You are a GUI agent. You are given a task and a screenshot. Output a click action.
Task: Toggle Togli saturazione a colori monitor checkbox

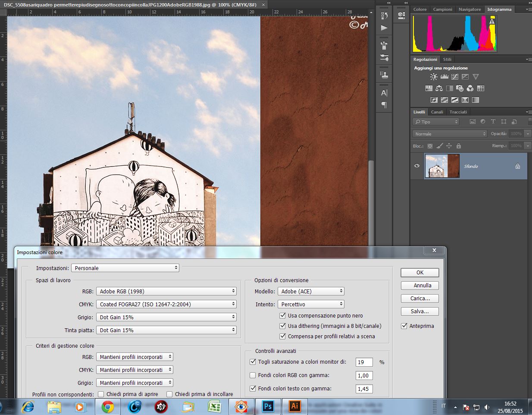[x=253, y=362]
